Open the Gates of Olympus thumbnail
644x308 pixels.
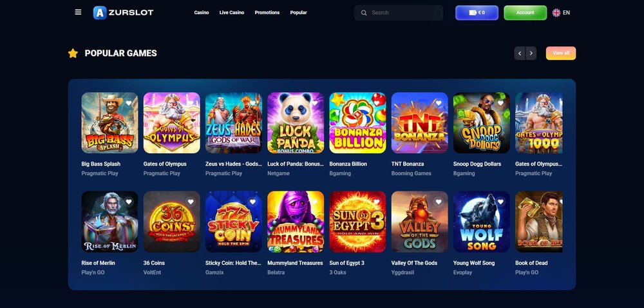[x=172, y=123]
